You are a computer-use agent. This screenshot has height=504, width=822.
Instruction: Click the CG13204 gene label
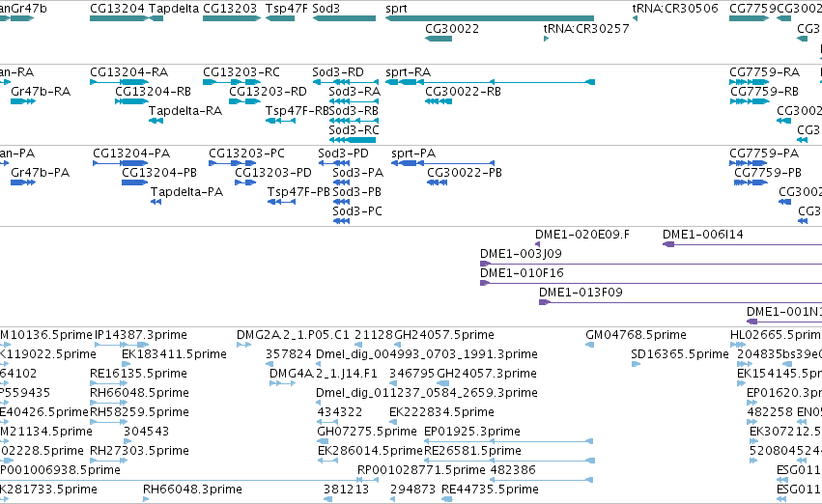[x=118, y=9]
